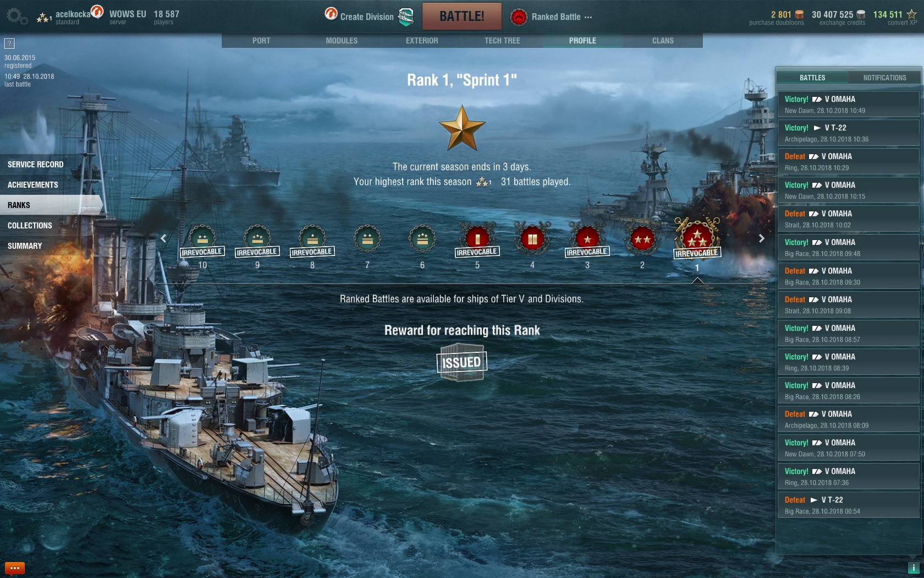Image resolution: width=924 pixels, height=578 pixels.
Task: Click the question mark help icon
Action: (x=9, y=43)
